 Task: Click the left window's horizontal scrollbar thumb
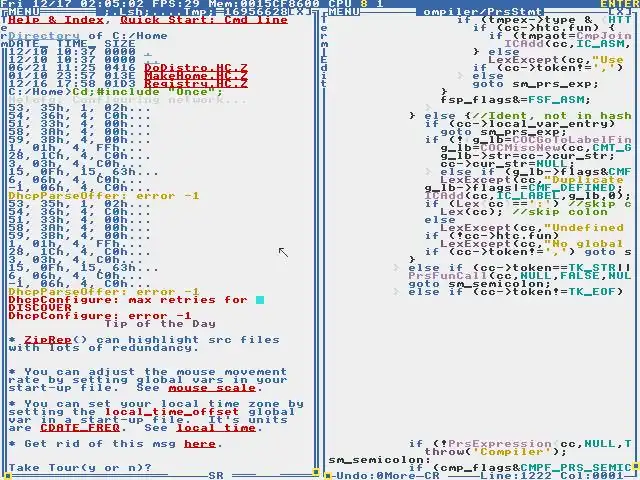pos(8,476)
